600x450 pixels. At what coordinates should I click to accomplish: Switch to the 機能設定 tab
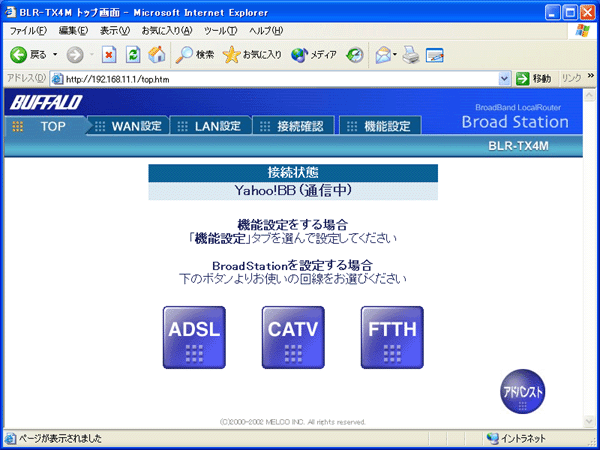pos(380,126)
